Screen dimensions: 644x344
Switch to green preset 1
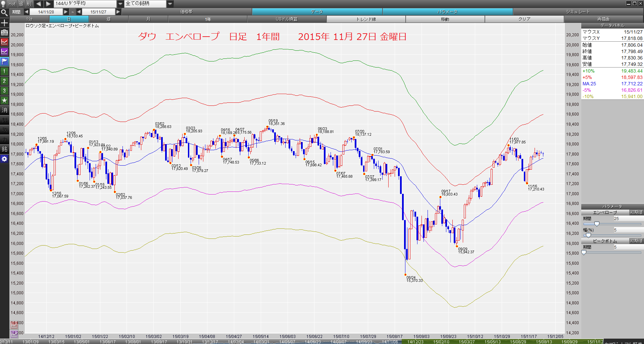tap(4, 71)
